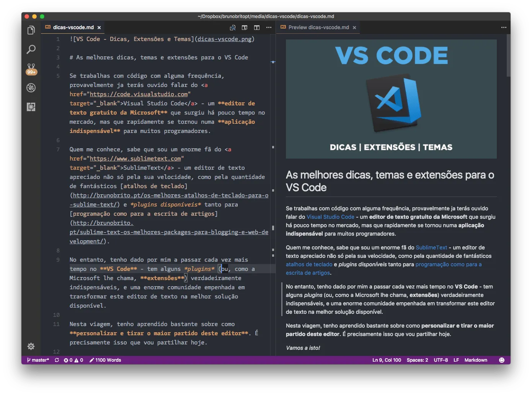Change indentation via Spaces: 2
This screenshot has height=395, width=532.
417,360
